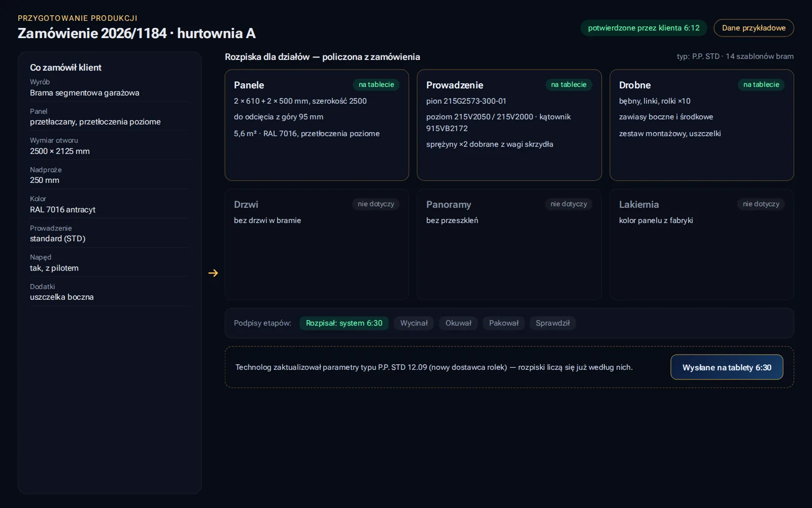Click 'nie dotyczy' badge on Panoramy card

tap(569, 204)
